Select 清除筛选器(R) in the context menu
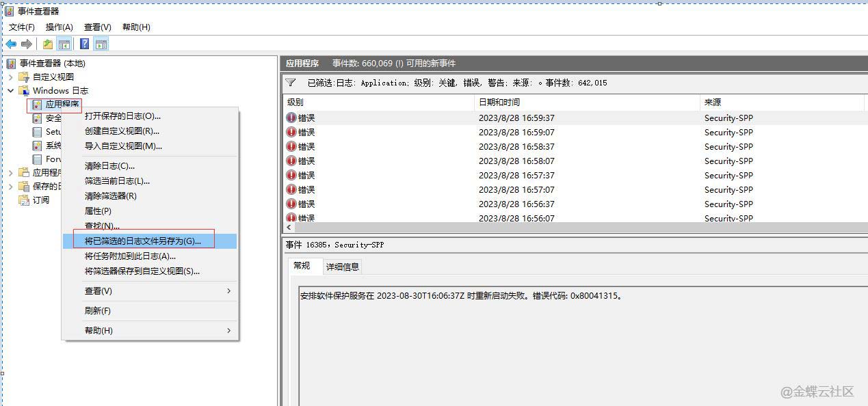Screen dimensions: 868x406 pyautogui.click(x=111, y=196)
